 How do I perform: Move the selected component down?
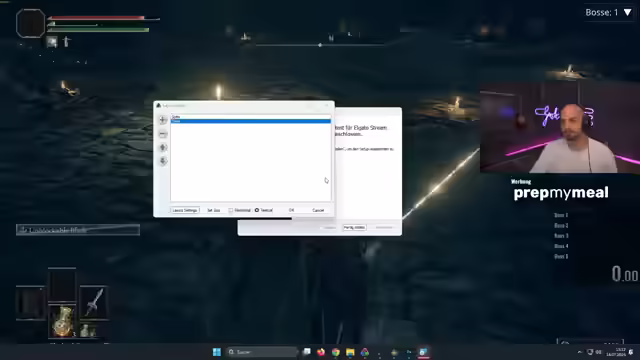click(x=163, y=161)
